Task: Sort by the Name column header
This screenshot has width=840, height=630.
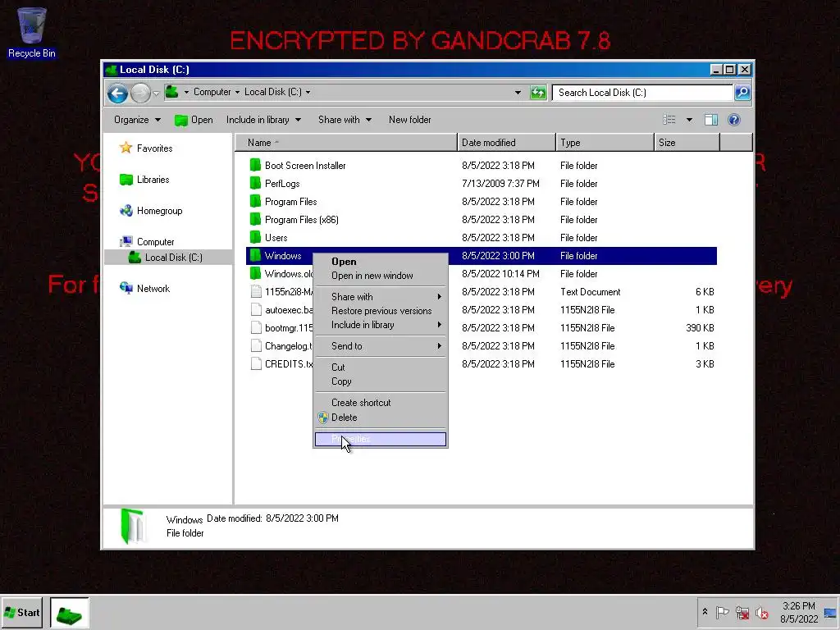Action: [347, 143]
